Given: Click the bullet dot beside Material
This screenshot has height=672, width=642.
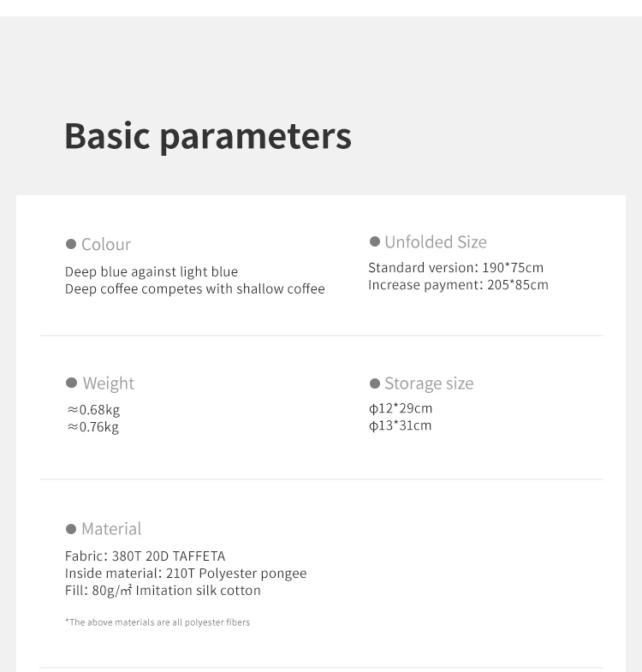Looking at the screenshot, I should [x=71, y=529].
